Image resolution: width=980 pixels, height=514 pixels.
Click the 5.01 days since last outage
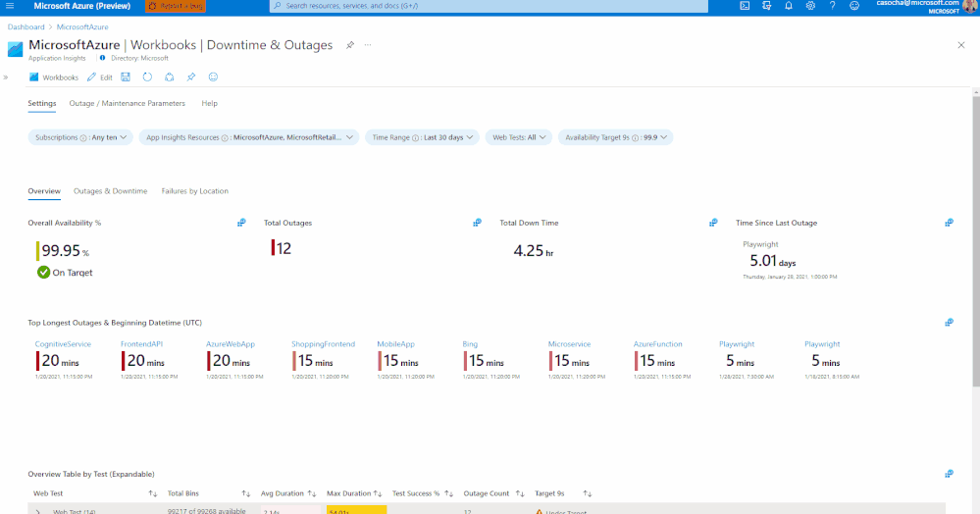tap(772, 261)
